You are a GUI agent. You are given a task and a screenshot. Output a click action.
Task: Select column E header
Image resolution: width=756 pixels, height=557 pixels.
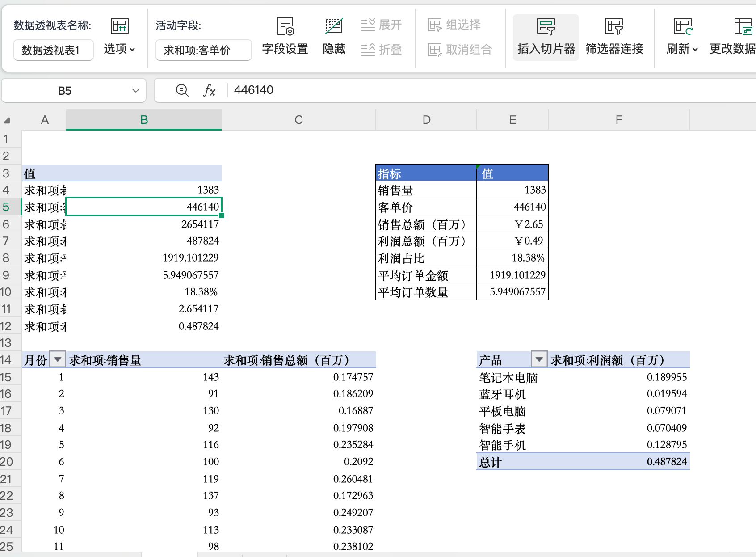(512, 120)
